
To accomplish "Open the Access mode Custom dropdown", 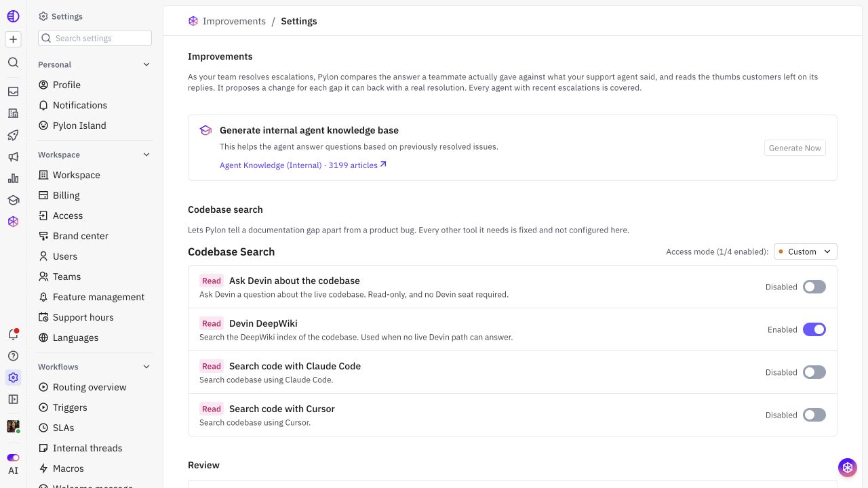I will coord(806,251).
